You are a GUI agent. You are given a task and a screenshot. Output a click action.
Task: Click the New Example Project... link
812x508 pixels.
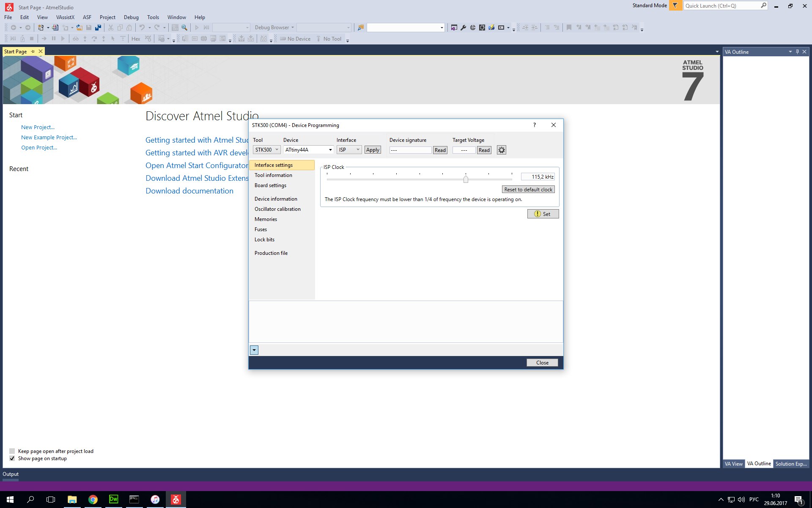click(x=49, y=137)
